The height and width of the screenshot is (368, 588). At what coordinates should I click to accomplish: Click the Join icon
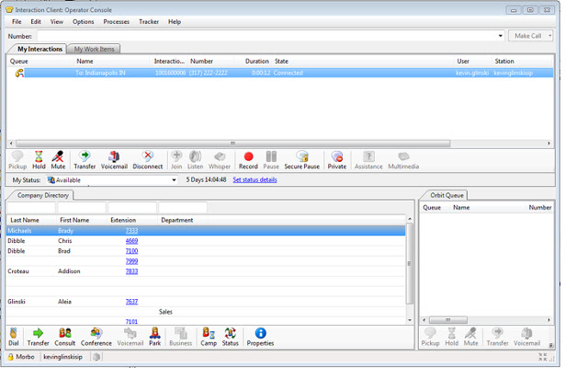[176, 160]
